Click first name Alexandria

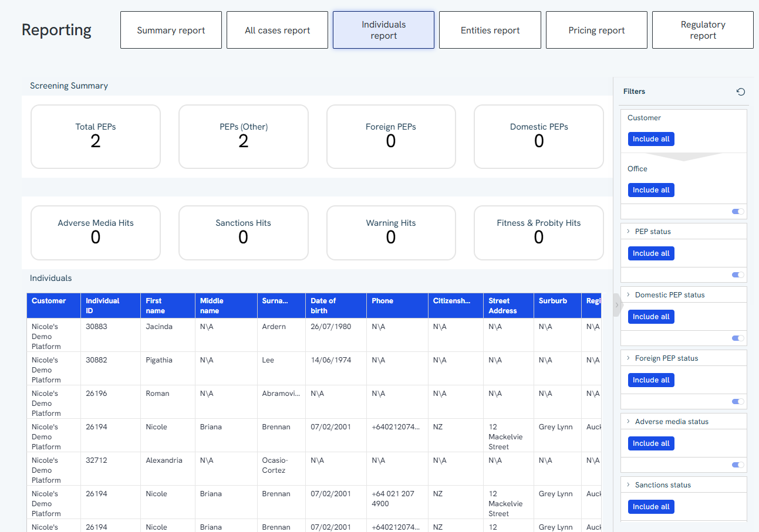(x=164, y=460)
